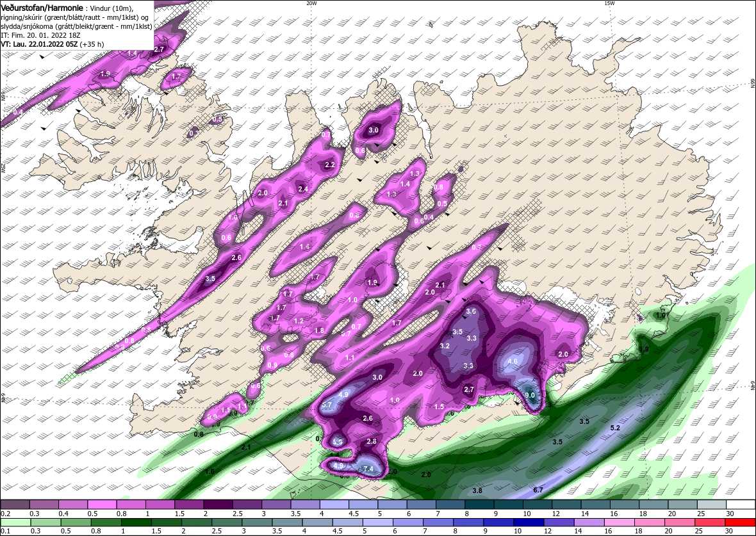Click the 15W longitude label

tap(609, 3)
